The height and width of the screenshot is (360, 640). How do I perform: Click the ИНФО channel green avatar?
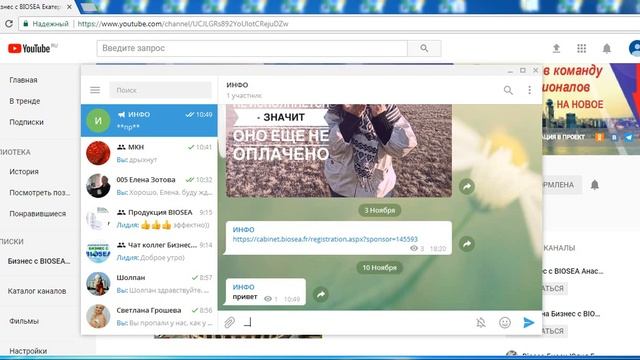98,120
